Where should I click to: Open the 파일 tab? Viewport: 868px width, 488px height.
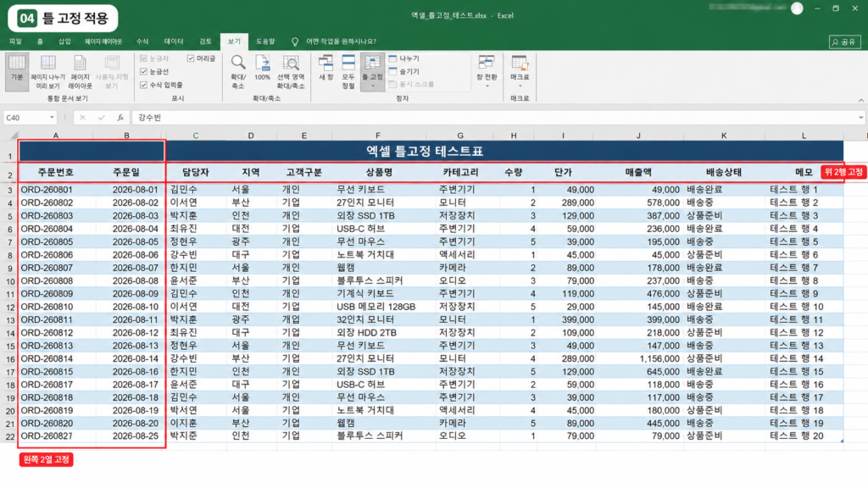pos(15,42)
